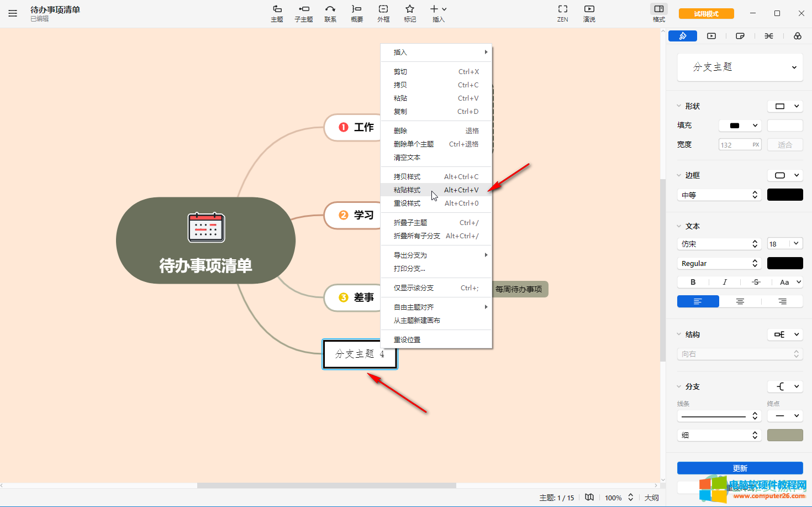Align text to the right
Image resolution: width=812 pixels, height=507 pixels.
(782, 301)
